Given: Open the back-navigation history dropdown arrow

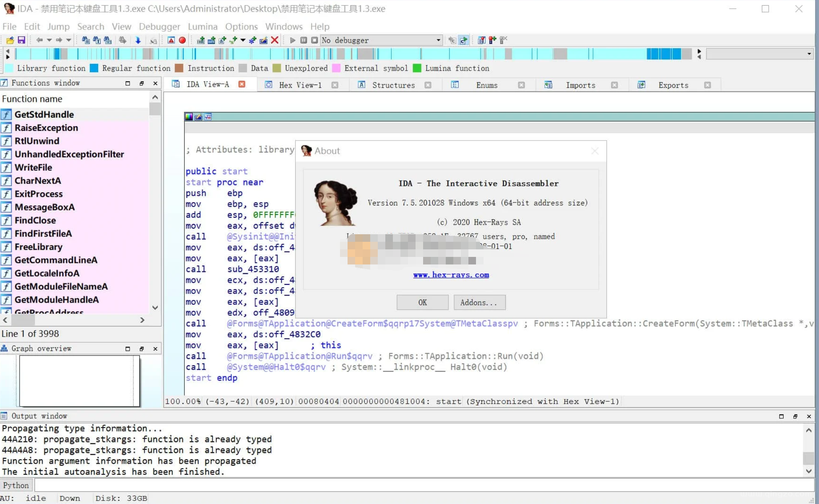Looking at the screenshot, I should pos(49,40).
